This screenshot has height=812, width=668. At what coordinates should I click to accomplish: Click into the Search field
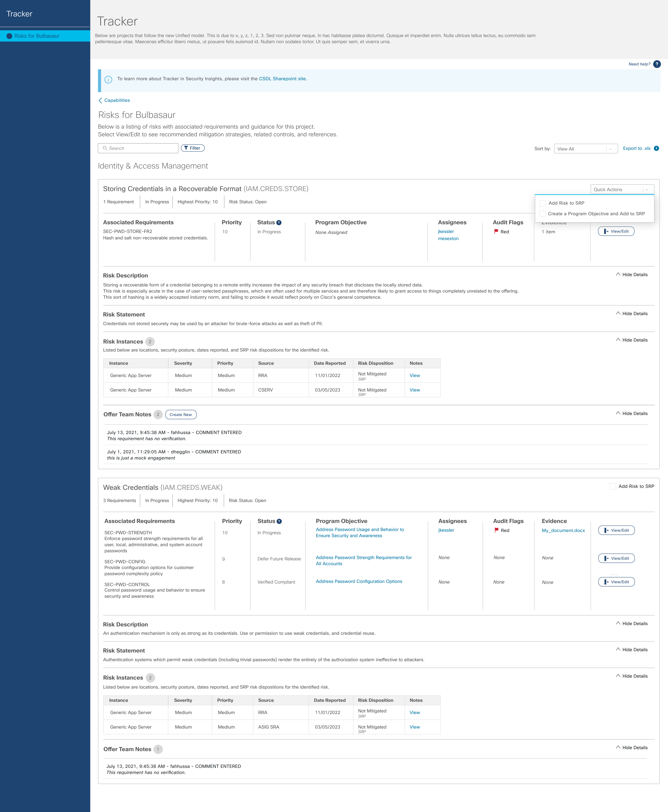138,148
